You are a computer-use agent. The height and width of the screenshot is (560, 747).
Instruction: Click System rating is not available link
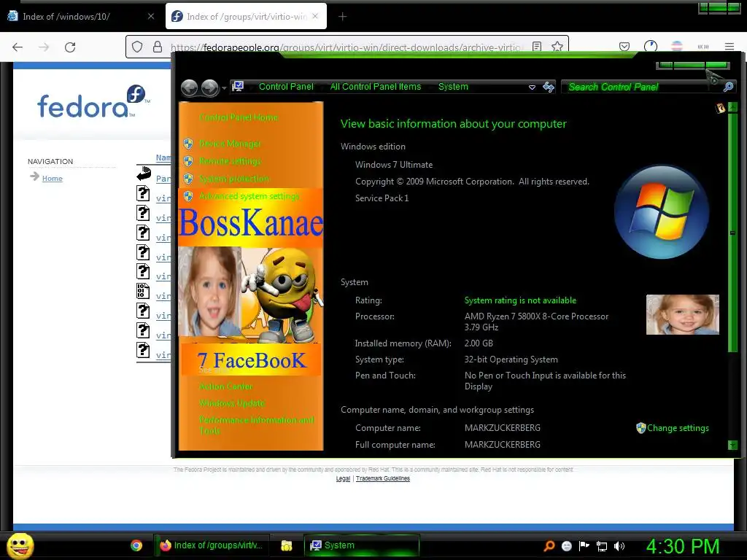(x=520, y=300)
